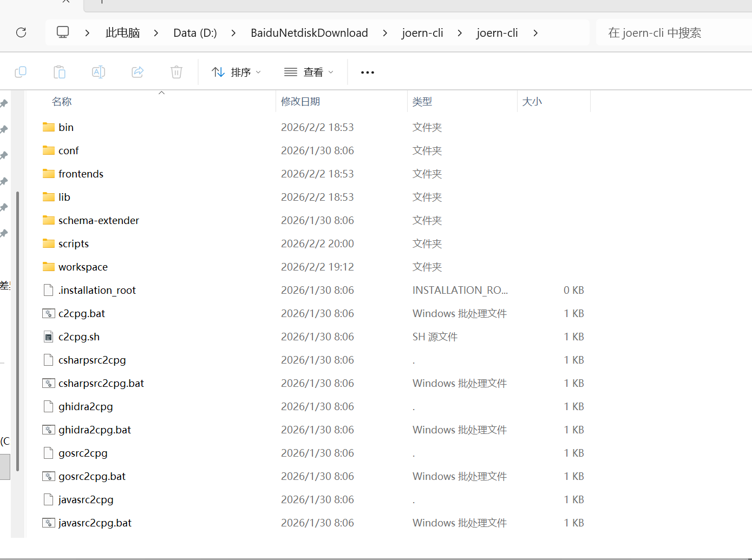Click the search joern-cli input field
The height and width of the screenshot is (560, 752).
point(671,33)
